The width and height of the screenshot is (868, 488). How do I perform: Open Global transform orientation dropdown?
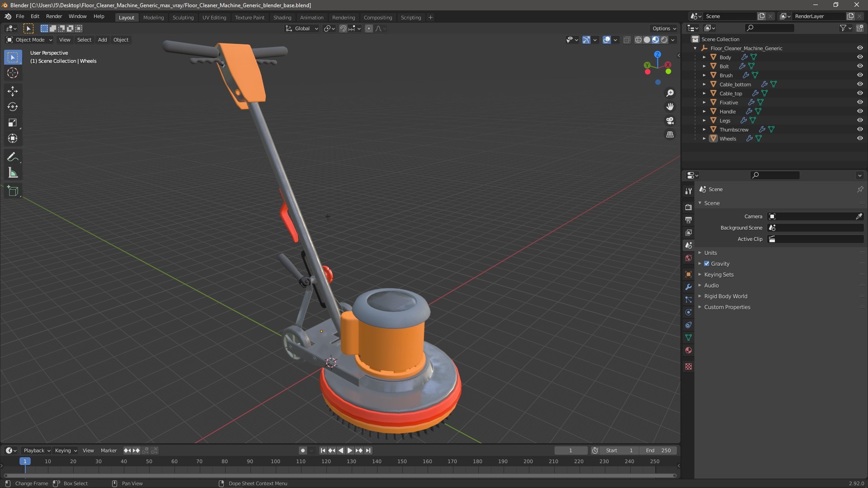(x=302, y=28)
